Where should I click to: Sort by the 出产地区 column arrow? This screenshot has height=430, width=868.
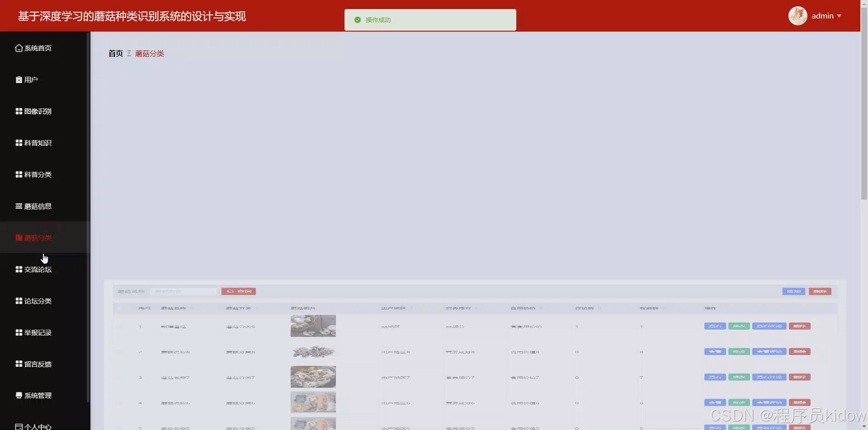point(412,308)
